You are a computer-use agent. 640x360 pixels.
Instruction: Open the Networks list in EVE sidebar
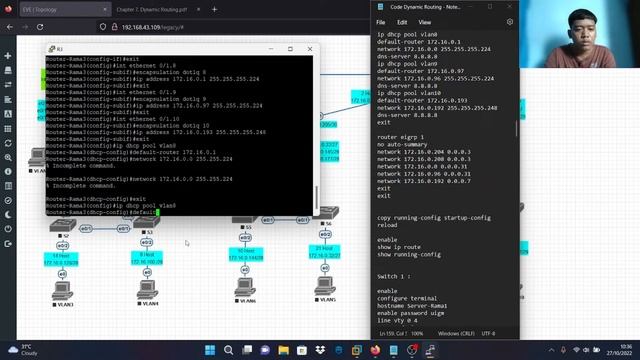(x=8, y=84)
